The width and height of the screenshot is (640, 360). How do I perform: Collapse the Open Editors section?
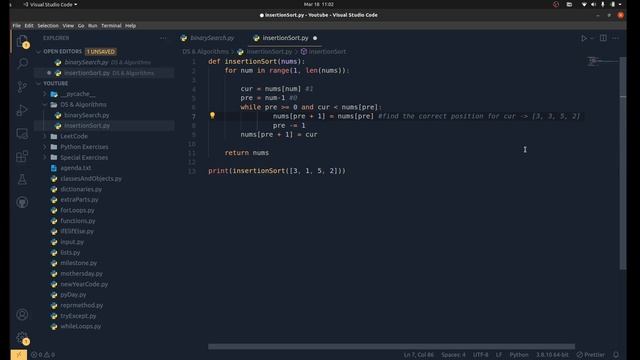point(39,52)
